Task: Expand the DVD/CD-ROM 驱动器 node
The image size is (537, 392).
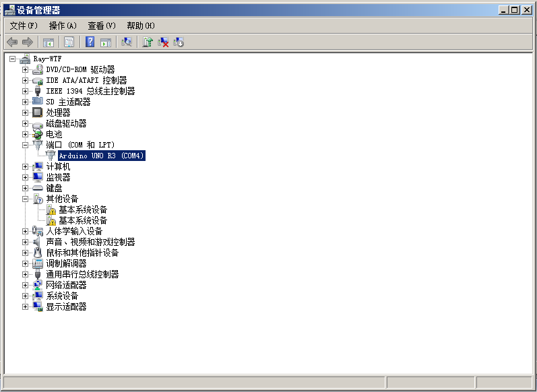Action: coord(25,70)
